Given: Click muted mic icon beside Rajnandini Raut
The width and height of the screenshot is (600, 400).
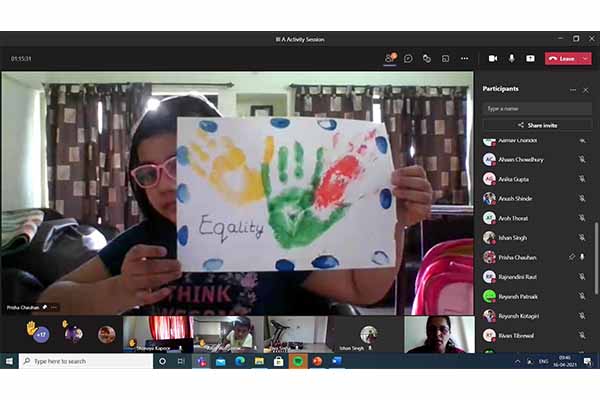Looking at the screenshot, I should coord(582,276).
